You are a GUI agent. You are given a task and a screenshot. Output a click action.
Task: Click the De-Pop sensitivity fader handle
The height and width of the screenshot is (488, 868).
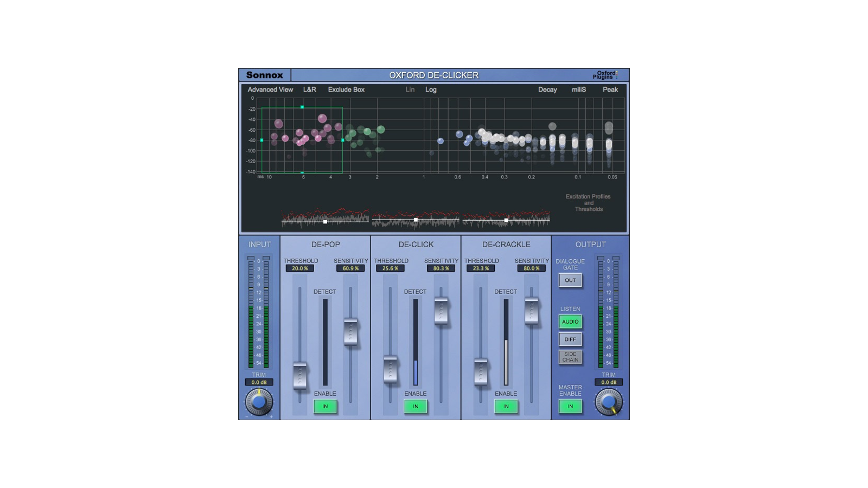click(x=350, y=331)
